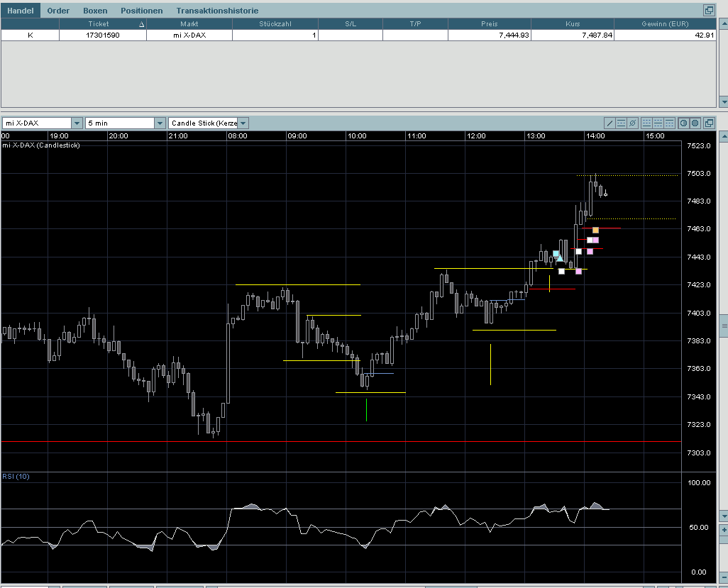Viewport: 728px width, 588px height.
Task: Click the profit value 42.91
Action: tap(665, 35)
